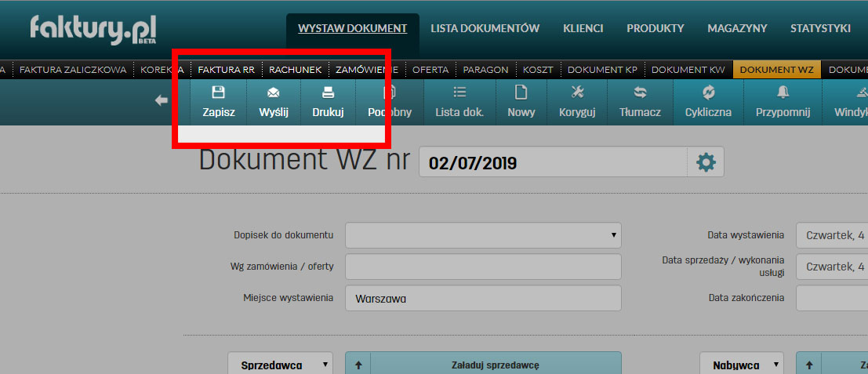868x374 pixels.
Task: Click the Data zakończenia field
Action: tap(832, 298)
